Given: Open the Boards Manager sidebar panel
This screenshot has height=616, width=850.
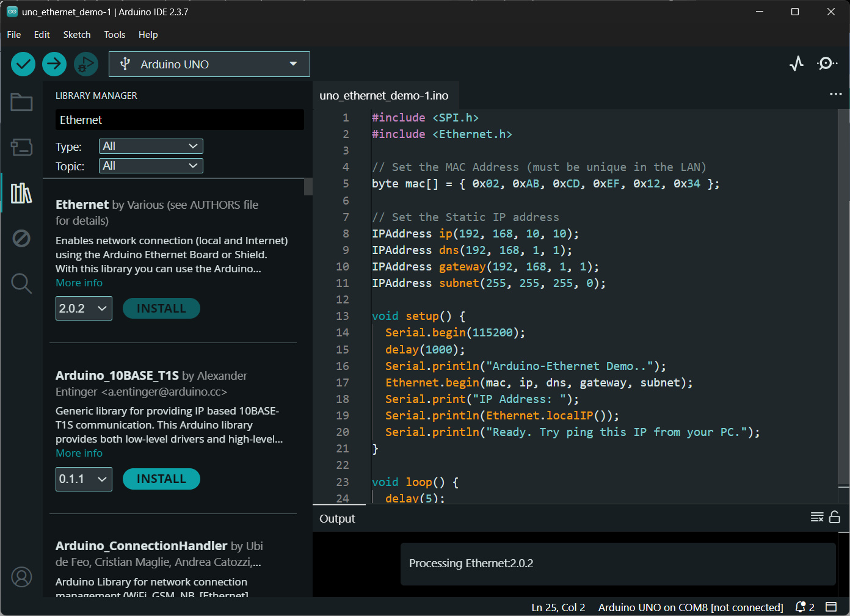Looking at the screenshot, I should pos(21,147).
